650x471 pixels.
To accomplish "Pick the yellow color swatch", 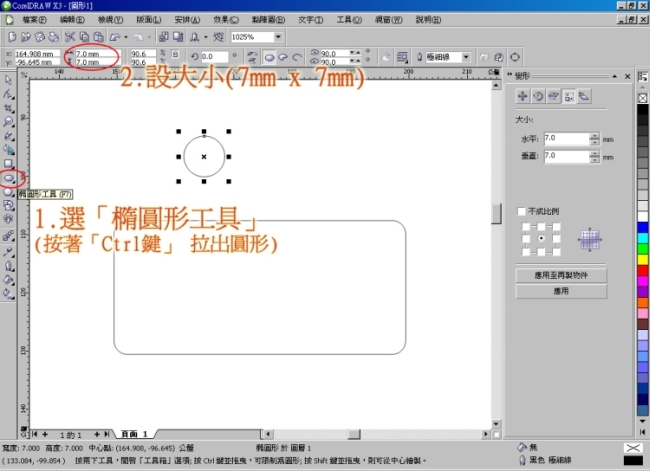I will click(643, 260).
